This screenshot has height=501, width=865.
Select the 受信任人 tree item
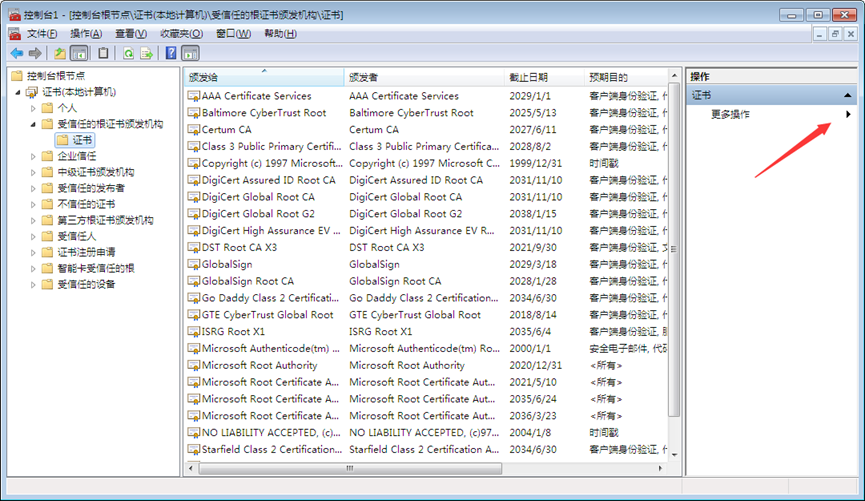click(x=77, y=236)
